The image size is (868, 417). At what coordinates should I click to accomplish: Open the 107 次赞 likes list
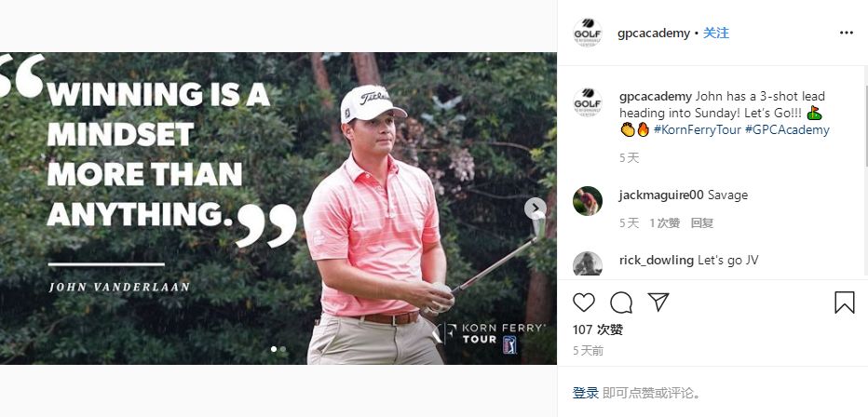pos(598,330)
